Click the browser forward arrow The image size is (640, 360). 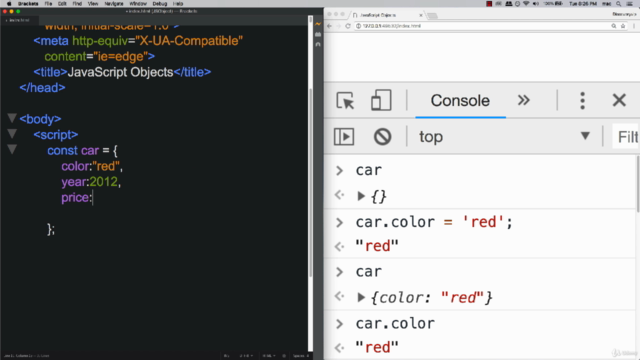tap(339, 26)
